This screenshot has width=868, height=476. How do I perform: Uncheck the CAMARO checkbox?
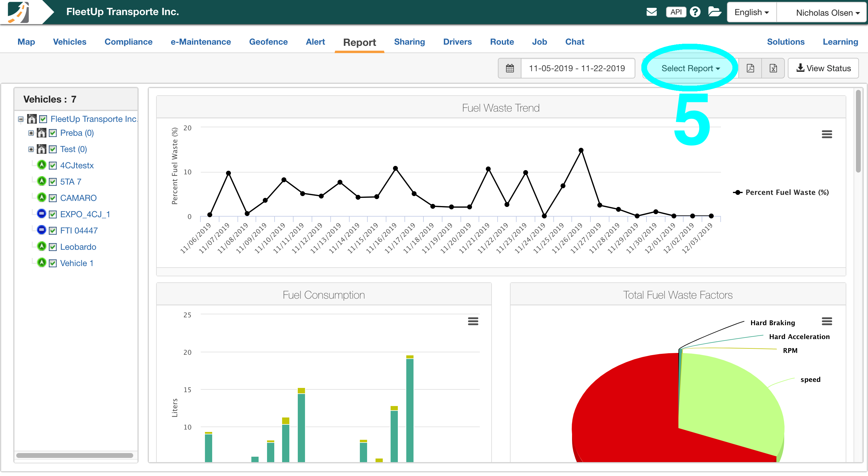point(52,198)
